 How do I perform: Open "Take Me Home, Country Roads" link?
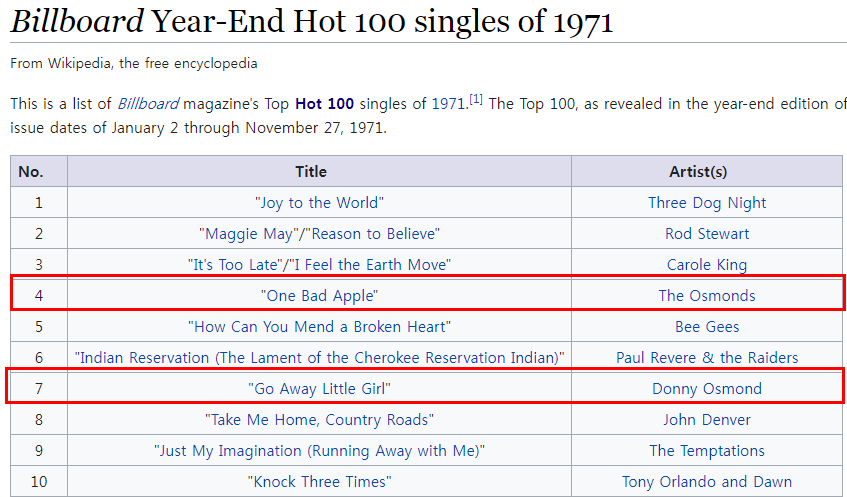319,420
